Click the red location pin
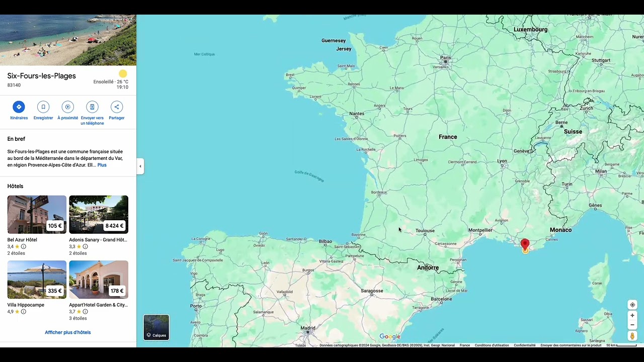The width and height of the screenshot is (644, 362). [525, 245]
